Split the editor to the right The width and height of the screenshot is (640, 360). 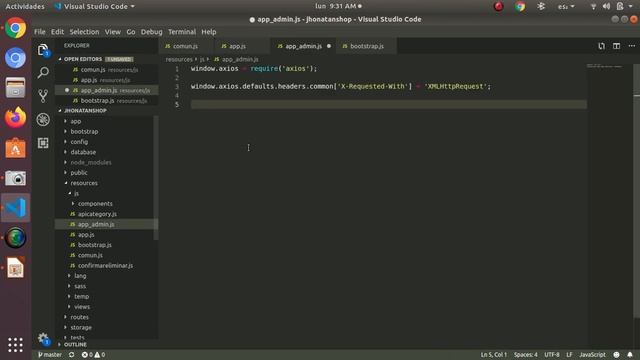click(616, 46)
